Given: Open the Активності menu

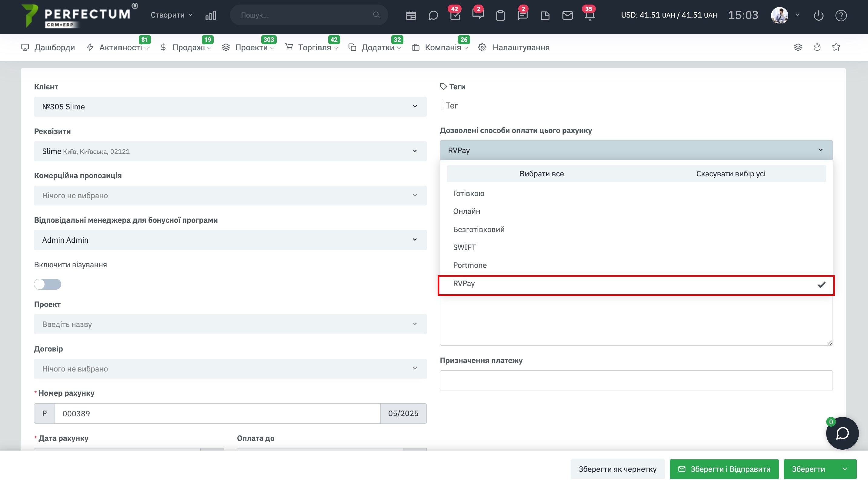Looking at the screenshot, I should click(x=118, y=48).
